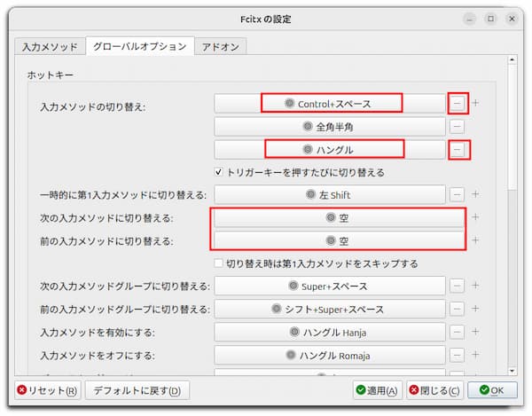The height and width of the screenshot is (416, 532).
Task: Add hotkey for 次の入力メソッドに切り替える with plus
Action: tap(475, 216)
